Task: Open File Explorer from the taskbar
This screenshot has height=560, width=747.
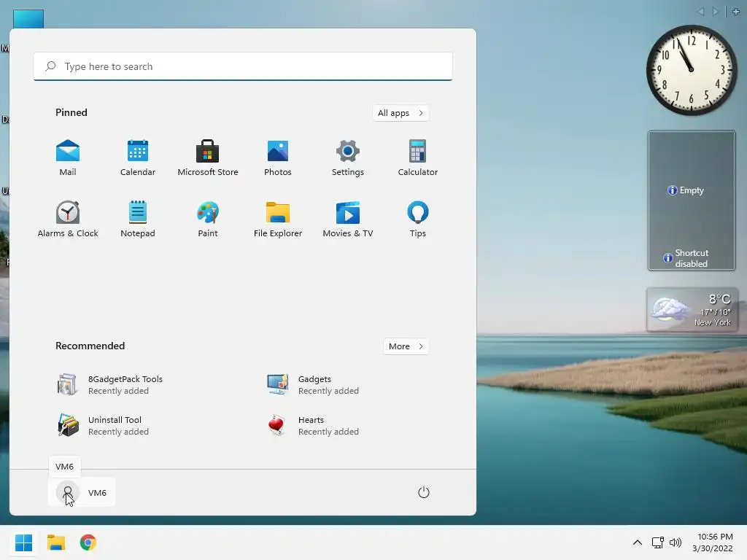Action: point(55,542)
